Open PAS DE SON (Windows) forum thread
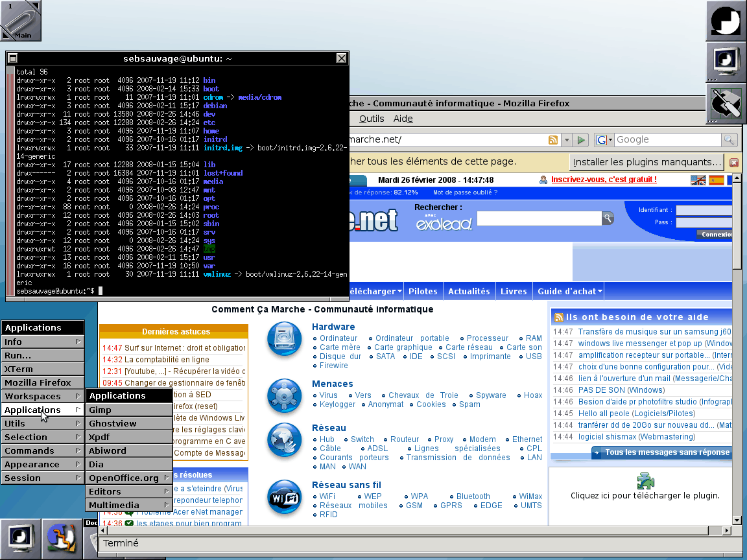 point(621,390)
